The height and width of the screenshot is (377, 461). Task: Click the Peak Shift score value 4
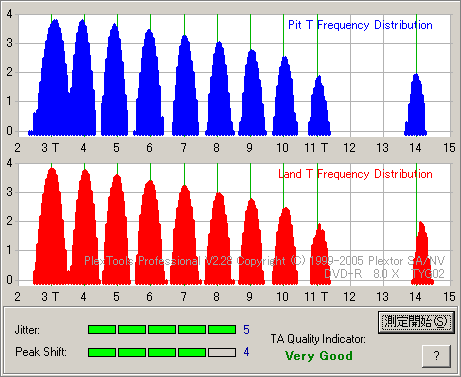coord(246,352)
